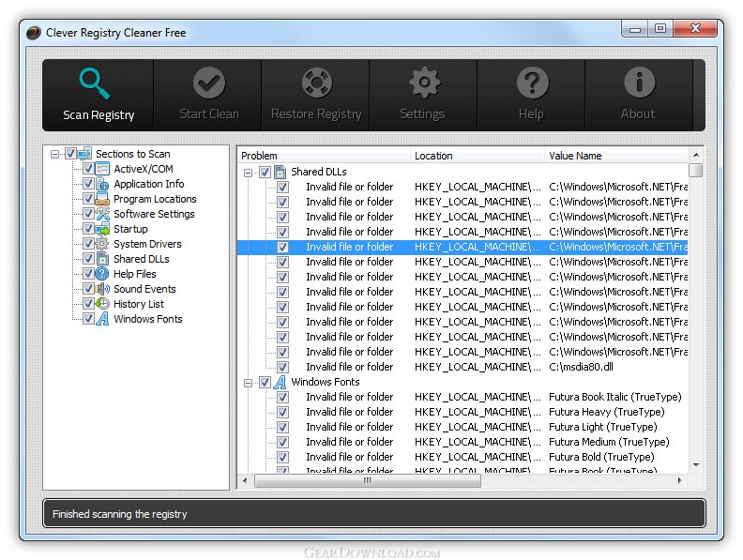This screenshot has width=743, height=560.
Task: Uncheck the Futura Heavy (TrueType) entry checkbox
Action: pos(283,412)
